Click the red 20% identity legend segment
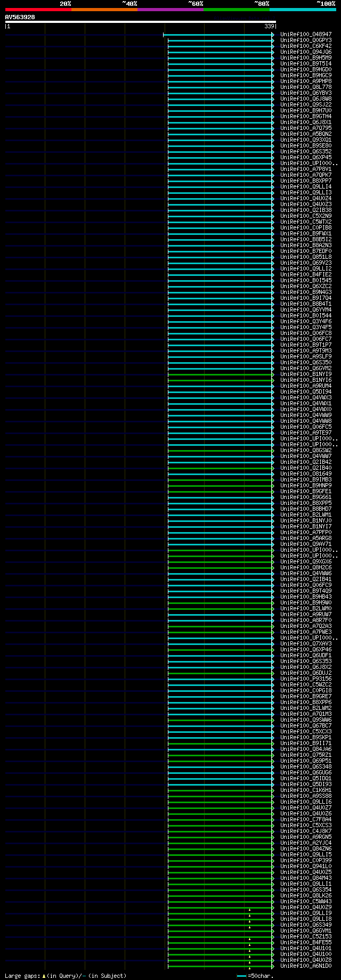This screenshot has height=980, width=341. coord(38,10)
